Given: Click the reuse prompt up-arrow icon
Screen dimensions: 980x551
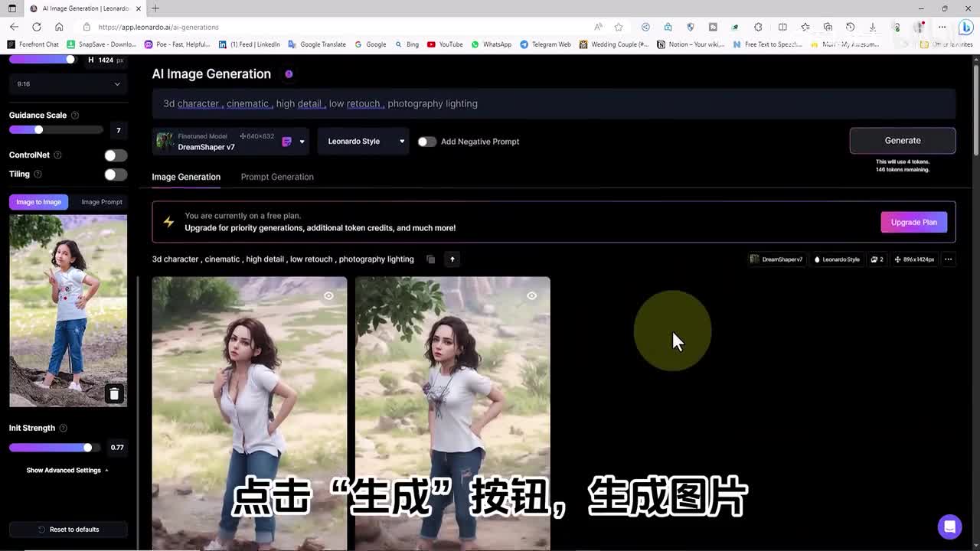Looking at the screenshot, I should [x=452, y=259].
